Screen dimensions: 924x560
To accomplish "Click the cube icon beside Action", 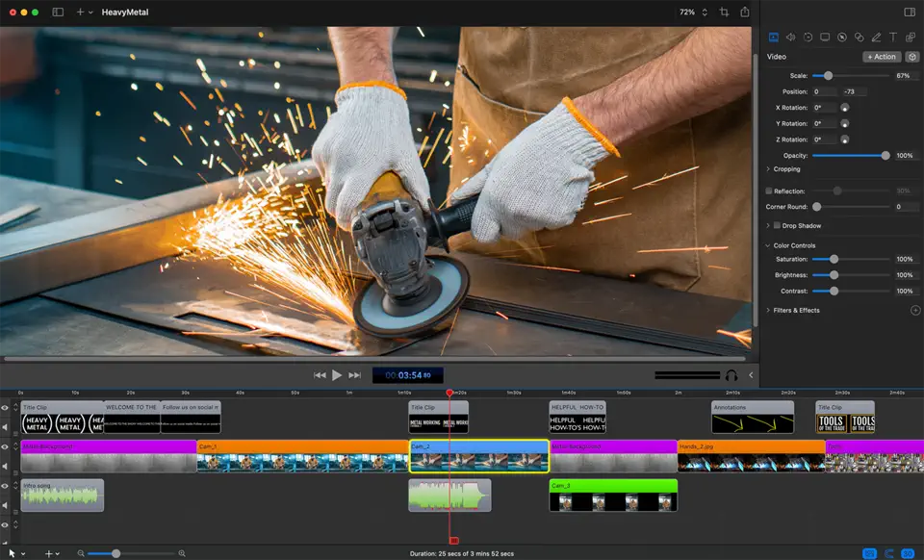I will (912, 57).
